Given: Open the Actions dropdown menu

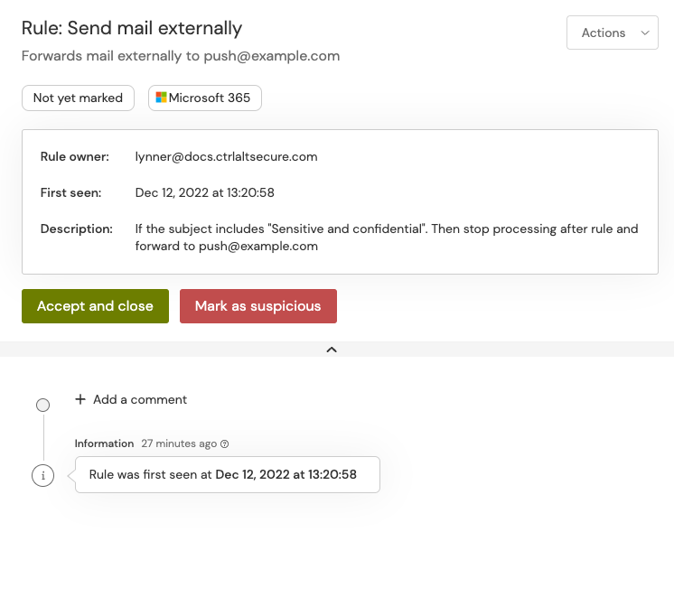Looking at the screenshot, I should pos(612,33).
